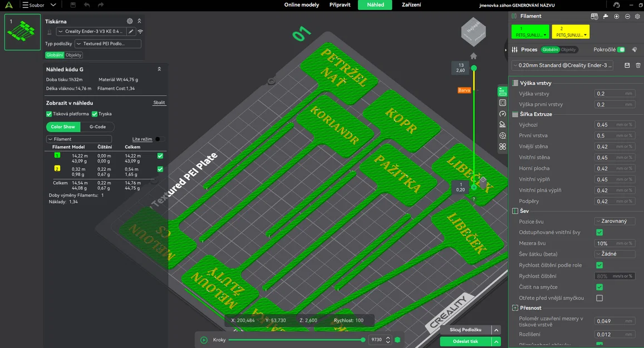The height and width of the screenshot is (348, 644).
Task: Open the Pozice švu Zarovnaný dropdown
Action: (x=615, y=221)
